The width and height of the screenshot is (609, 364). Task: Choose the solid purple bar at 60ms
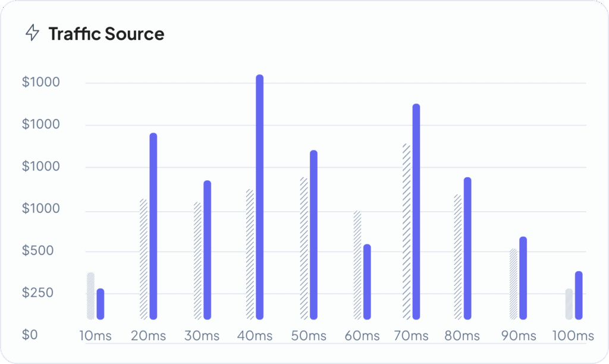pos(367,281)
